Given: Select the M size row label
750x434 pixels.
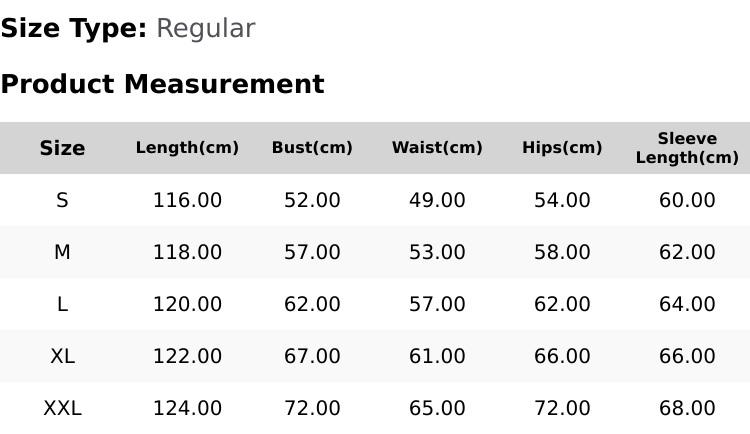Looking at the screenshot, I should 62,252.
